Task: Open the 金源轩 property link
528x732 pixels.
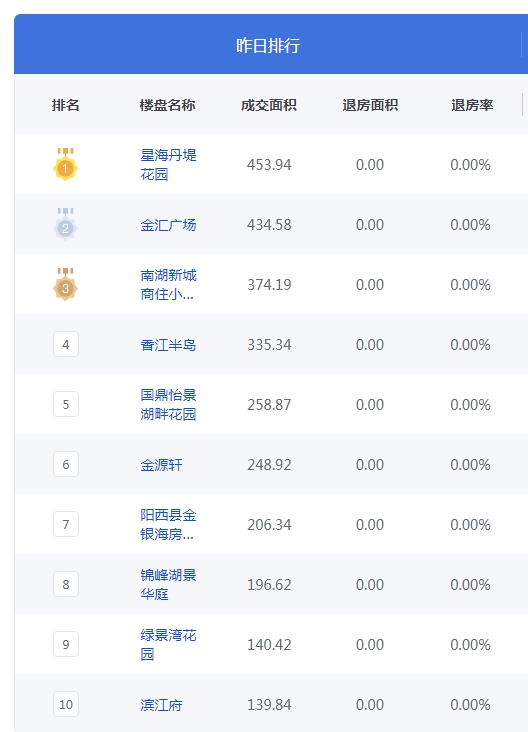Action: click(x=162, y=465)
